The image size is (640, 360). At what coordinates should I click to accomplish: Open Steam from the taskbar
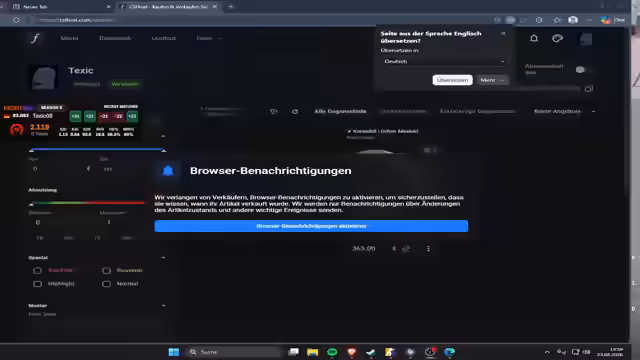(371, 352)
